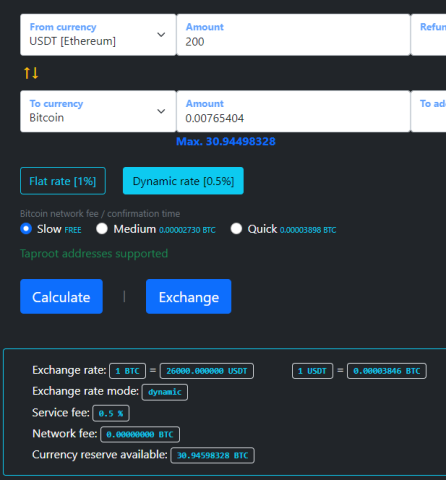This screenshot has width=446, height=480.
Task: Click the To amount field showing 0.00765404
Action: 294,111
